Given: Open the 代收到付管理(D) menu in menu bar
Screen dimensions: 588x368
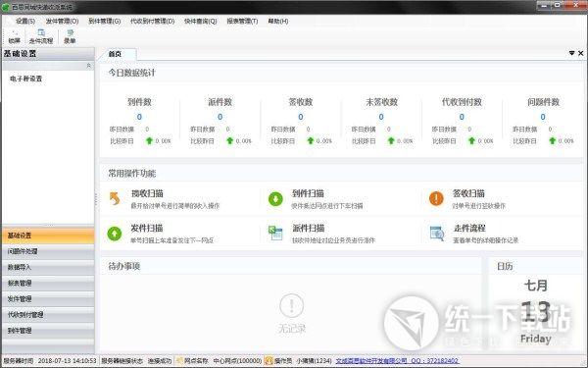Looking at the screenshot, I should click(152, 21).
